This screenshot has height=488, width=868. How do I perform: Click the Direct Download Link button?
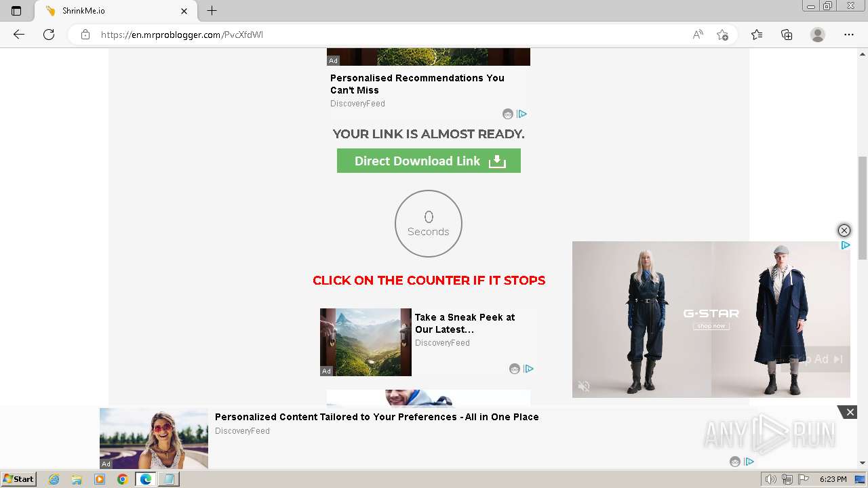pyautogui.click(x=429, y=161)
